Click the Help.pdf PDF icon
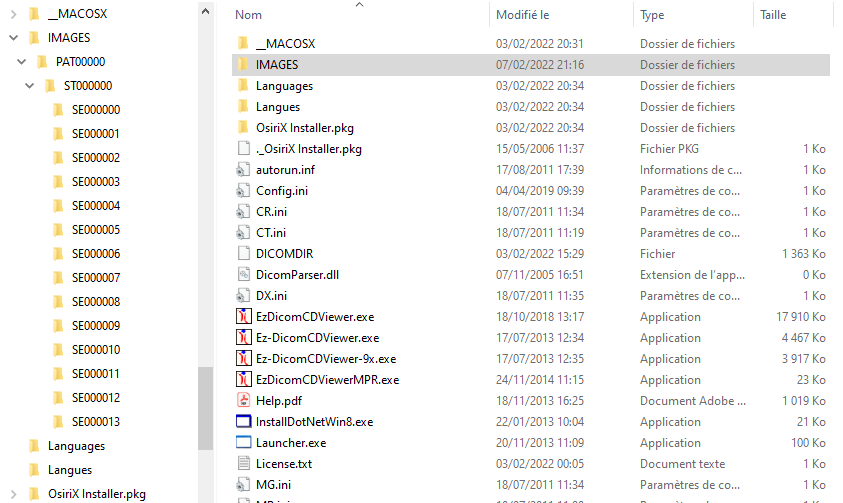 pos(244,400)
